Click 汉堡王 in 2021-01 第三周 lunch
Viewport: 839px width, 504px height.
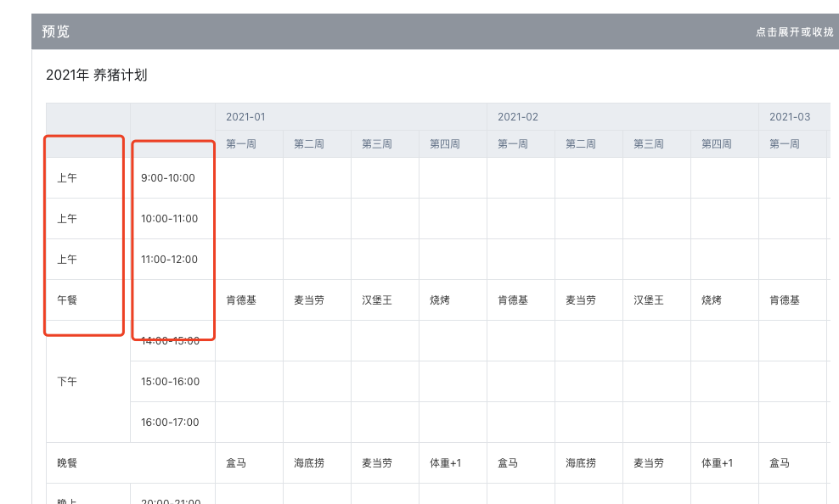click(x=377, y=300)
